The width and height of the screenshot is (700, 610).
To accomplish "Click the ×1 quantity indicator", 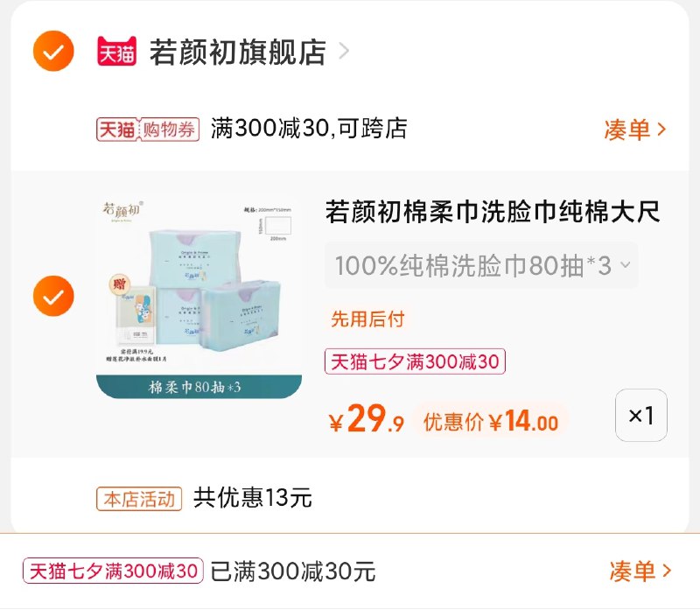I will tap(640, 417).
